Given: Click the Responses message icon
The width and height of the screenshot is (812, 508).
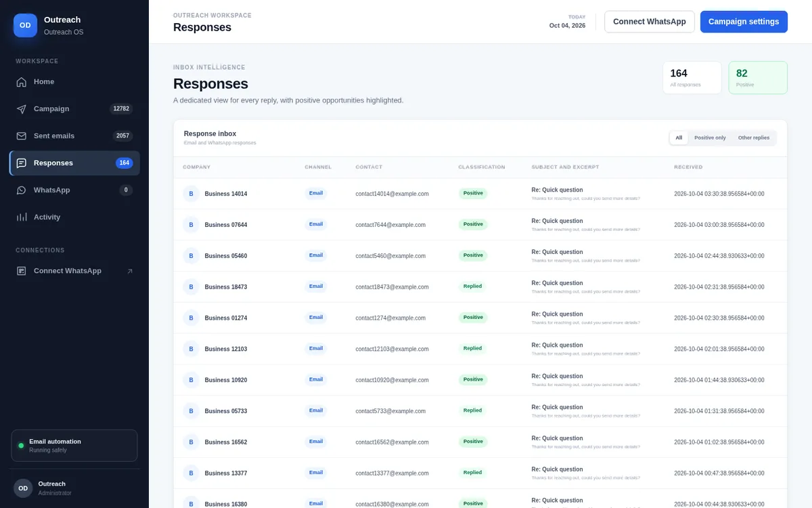Looking at the screenshot, I should click(22, 163).
